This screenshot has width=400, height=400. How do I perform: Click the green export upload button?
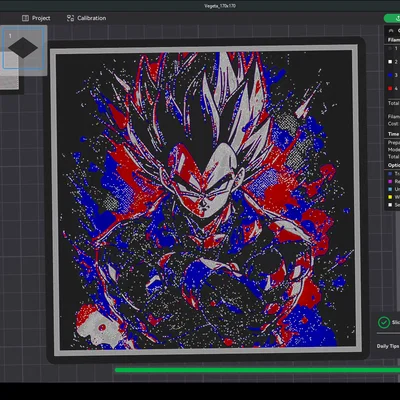(x=392, y=18)
